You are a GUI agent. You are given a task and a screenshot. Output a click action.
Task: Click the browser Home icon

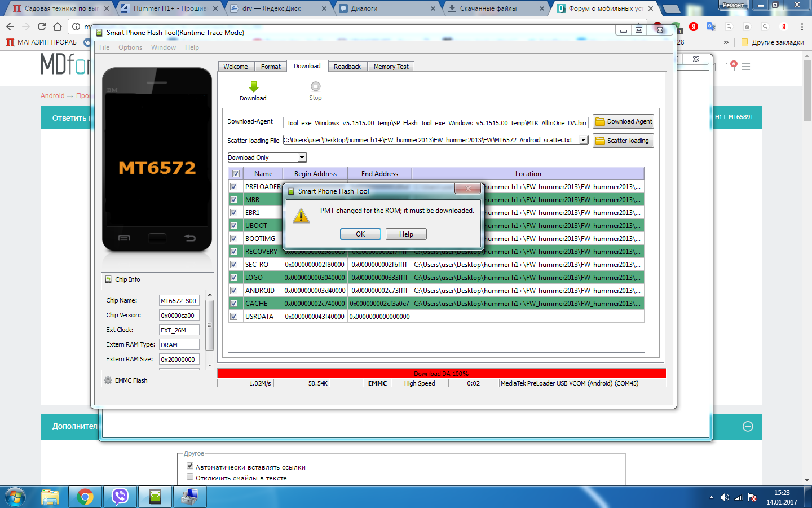[x=58, y=27]
